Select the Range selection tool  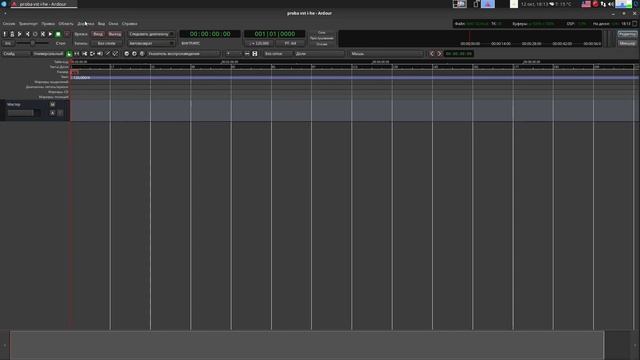77,54
